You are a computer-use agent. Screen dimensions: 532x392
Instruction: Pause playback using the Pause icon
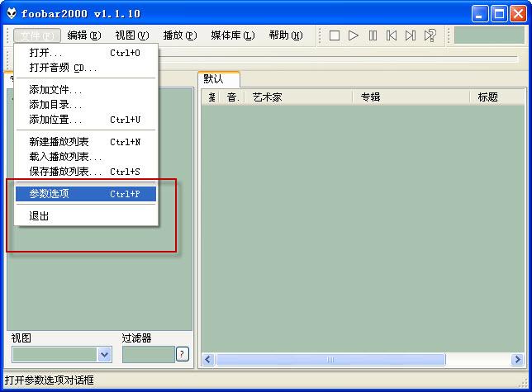pos(373,35)
